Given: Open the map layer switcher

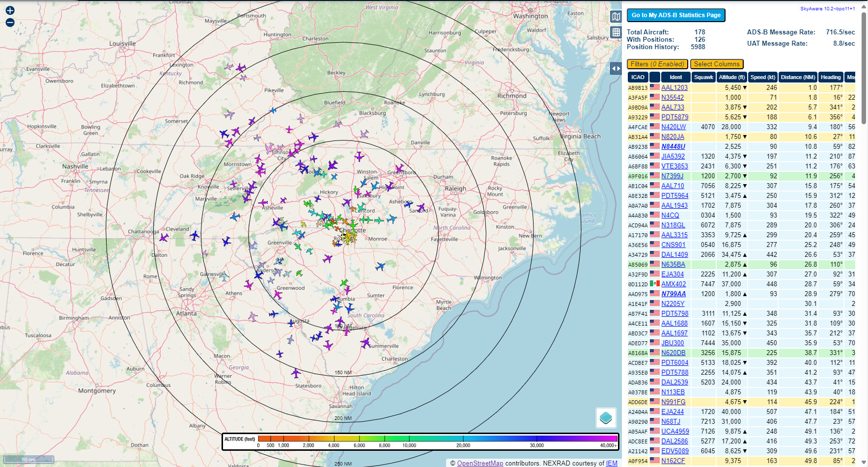Looking at the screenshot, I should click(x=606, y=418).
